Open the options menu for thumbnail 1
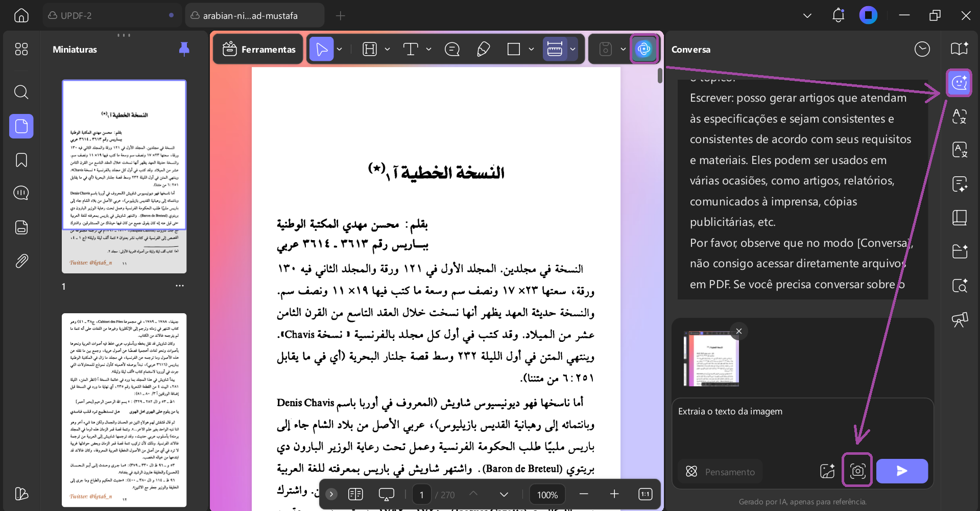Viewport: 980px width, 511px height. tap(180, 286)
